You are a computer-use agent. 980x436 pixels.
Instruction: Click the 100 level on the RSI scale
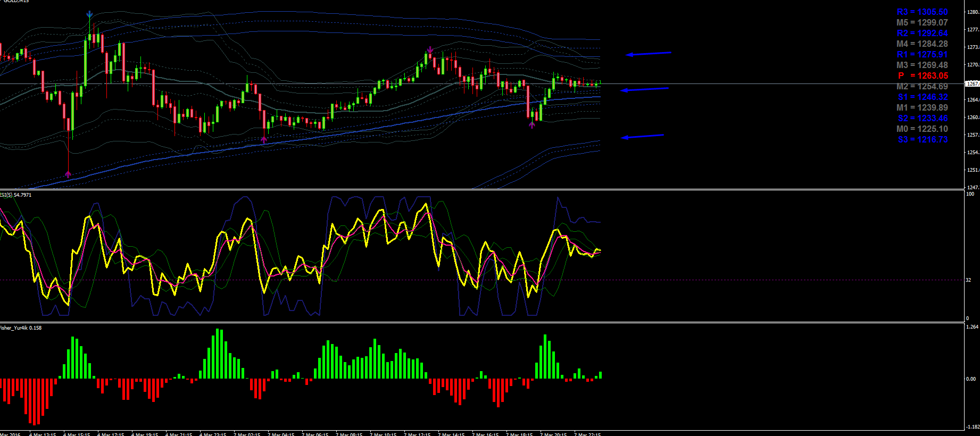tap(970, 194)
